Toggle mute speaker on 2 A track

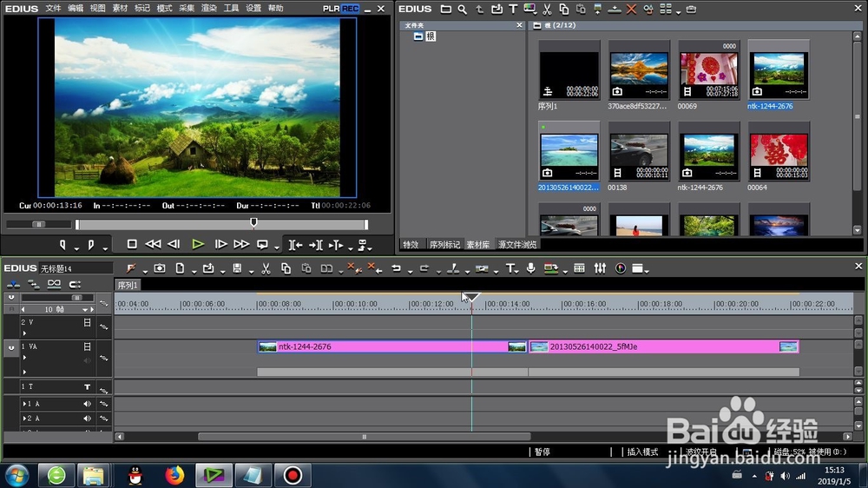point(87,419)
